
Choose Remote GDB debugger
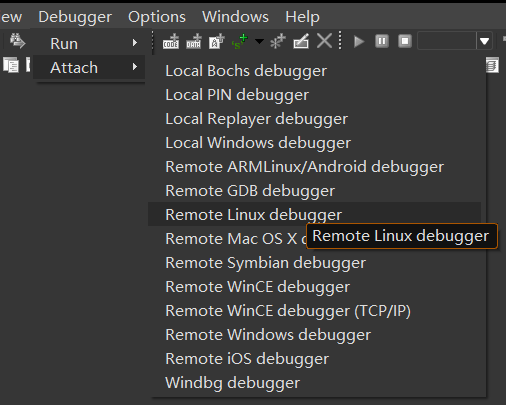314,191
